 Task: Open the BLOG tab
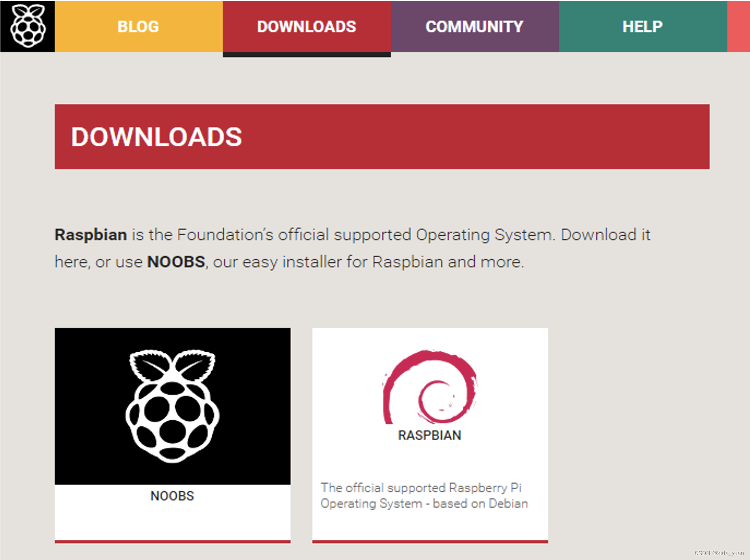[x=139, y=26]
